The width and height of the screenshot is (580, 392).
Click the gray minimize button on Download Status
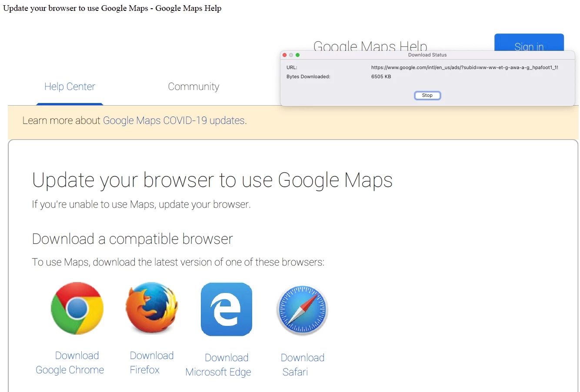tap(291, 55)
